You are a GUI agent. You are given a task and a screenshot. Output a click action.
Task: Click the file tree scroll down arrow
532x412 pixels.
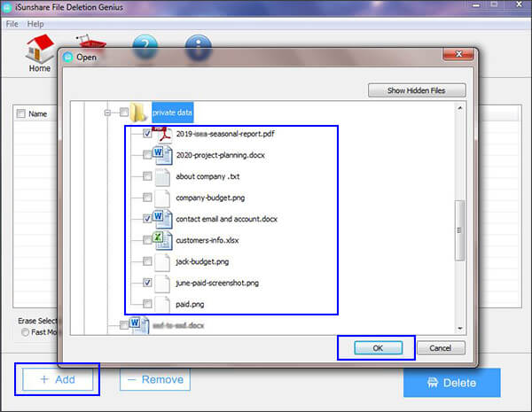pos(459,328)
